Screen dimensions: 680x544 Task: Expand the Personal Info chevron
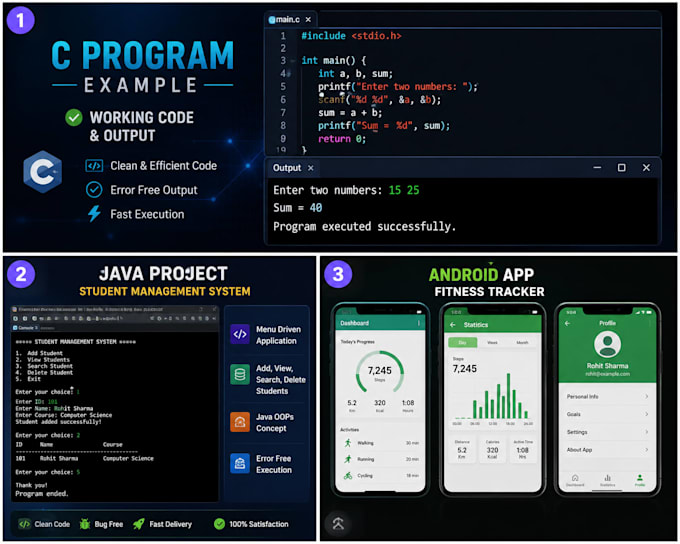[646, 397]
